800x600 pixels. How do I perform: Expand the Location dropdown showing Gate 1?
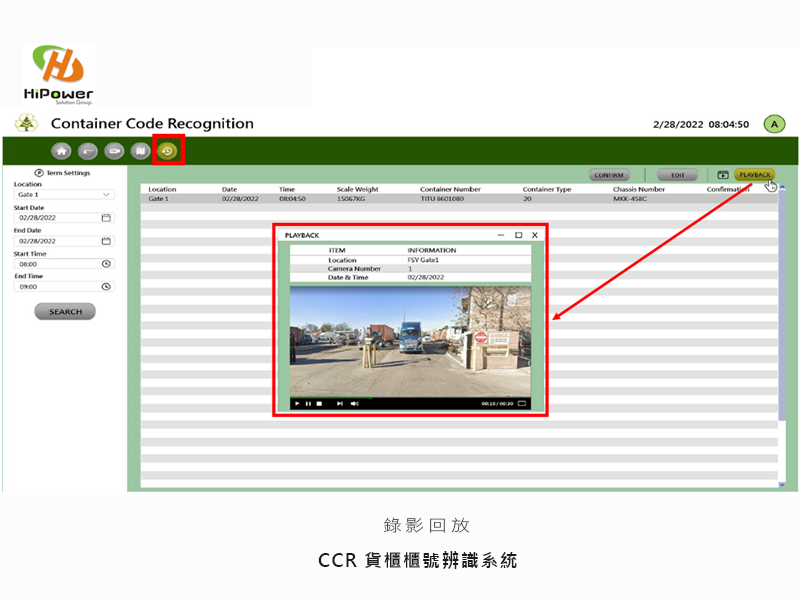point(106,194)
